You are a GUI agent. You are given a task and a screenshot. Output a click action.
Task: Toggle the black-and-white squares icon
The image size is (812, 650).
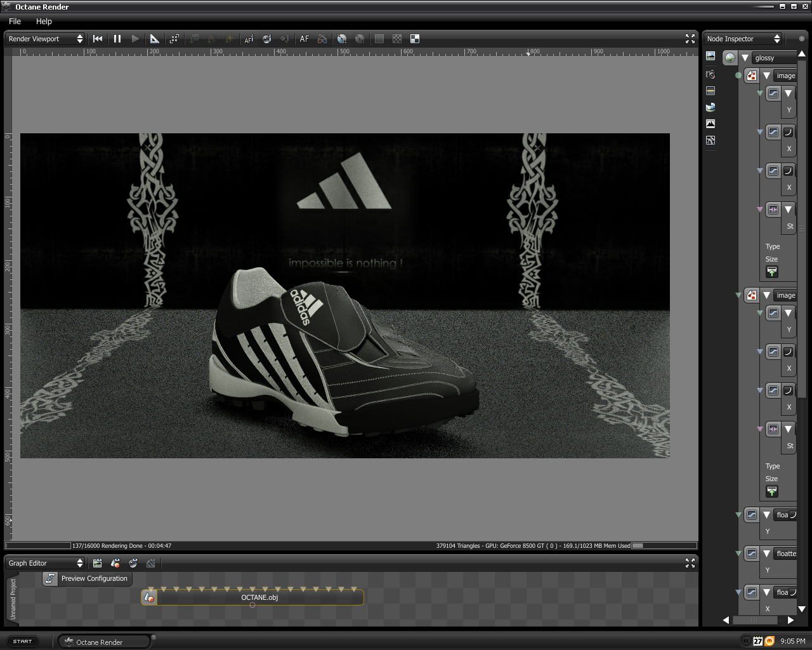tap(415, 39)
